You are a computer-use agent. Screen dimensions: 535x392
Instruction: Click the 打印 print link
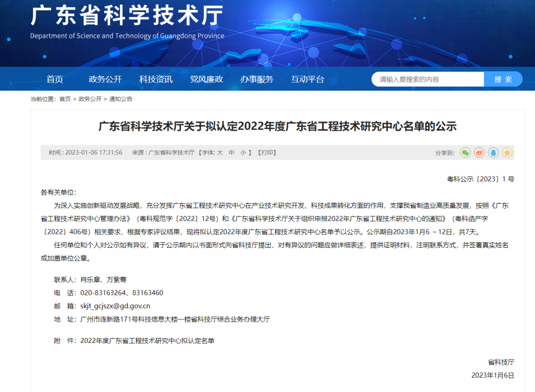(267, 153)
